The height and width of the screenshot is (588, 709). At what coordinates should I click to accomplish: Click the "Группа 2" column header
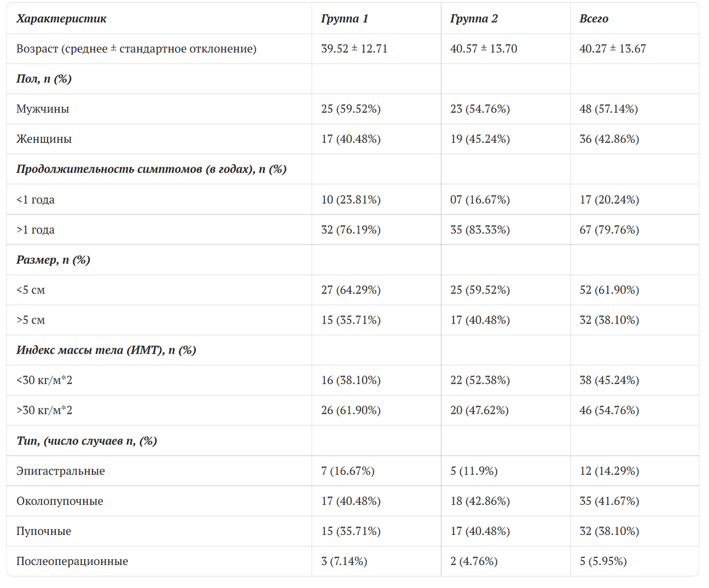(474, 19)
